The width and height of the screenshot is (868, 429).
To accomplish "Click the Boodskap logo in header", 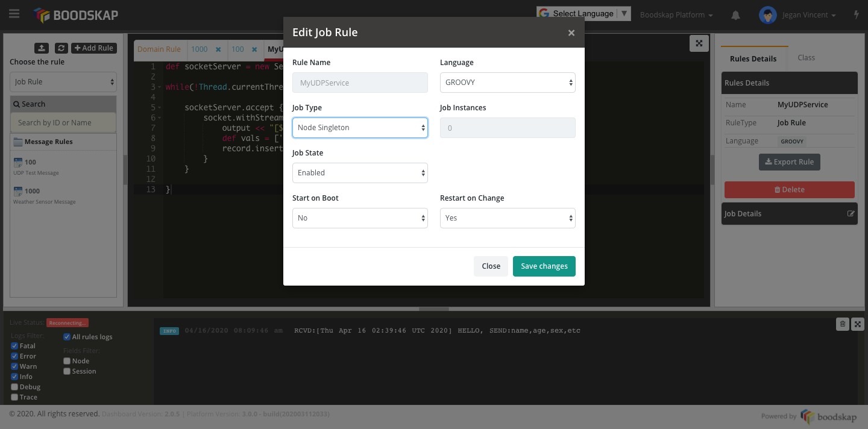I will [76, 15].
